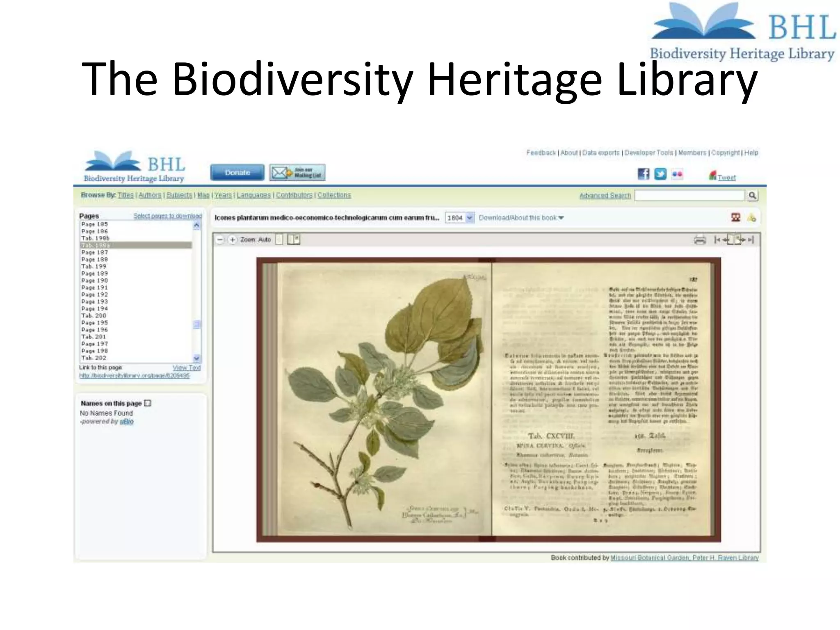Image resolution: width=840 pixels, height=630 pixels.
Task: Click the zoom in plus button
Action: tap(232, 240)
